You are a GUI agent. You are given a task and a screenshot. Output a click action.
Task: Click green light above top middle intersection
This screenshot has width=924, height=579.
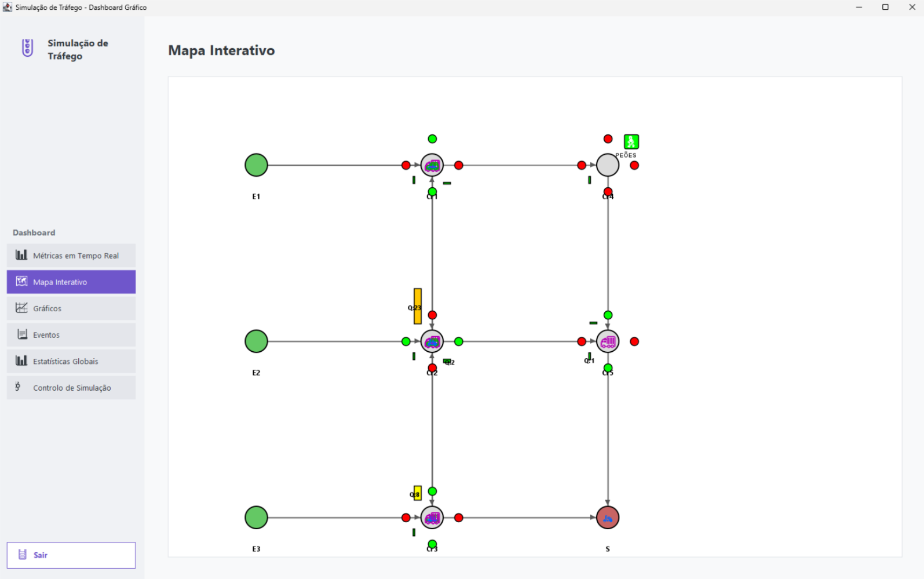[432, 139]
